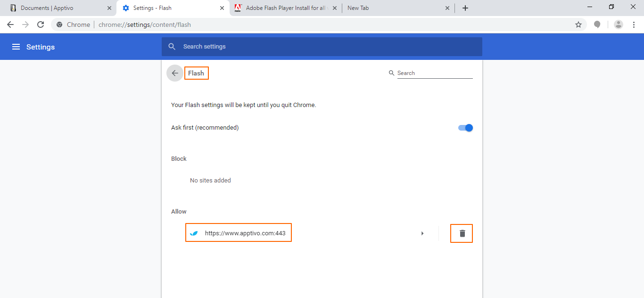Switch to the Settings - Flash tab
644x298 pixels.
172,8
